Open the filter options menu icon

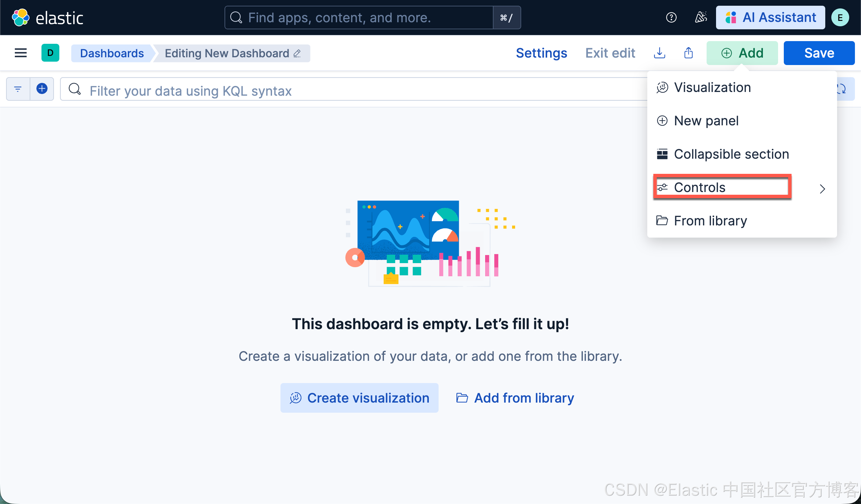pos(18,89)
